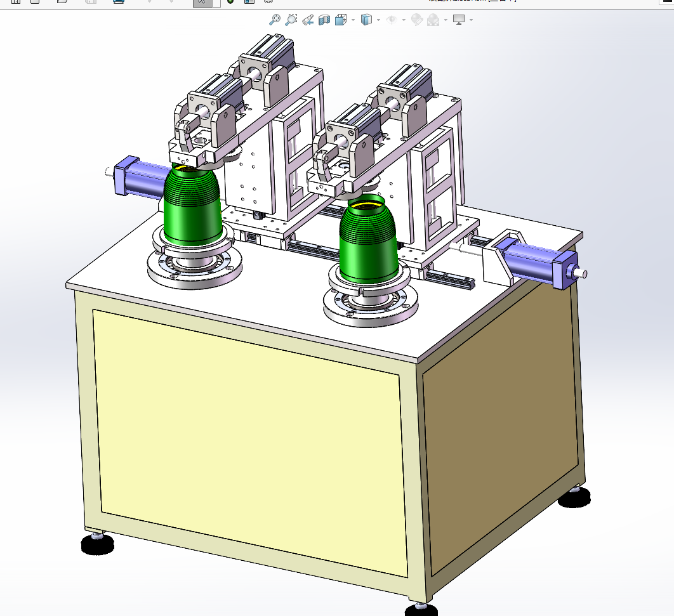Viewport: 674px width, 616px height.
Task: Return to the Previous View
Action: point(308,20)
